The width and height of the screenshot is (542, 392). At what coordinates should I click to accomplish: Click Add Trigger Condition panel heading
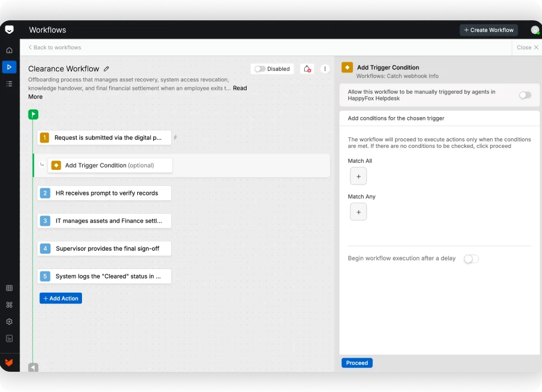coord(388,67)
